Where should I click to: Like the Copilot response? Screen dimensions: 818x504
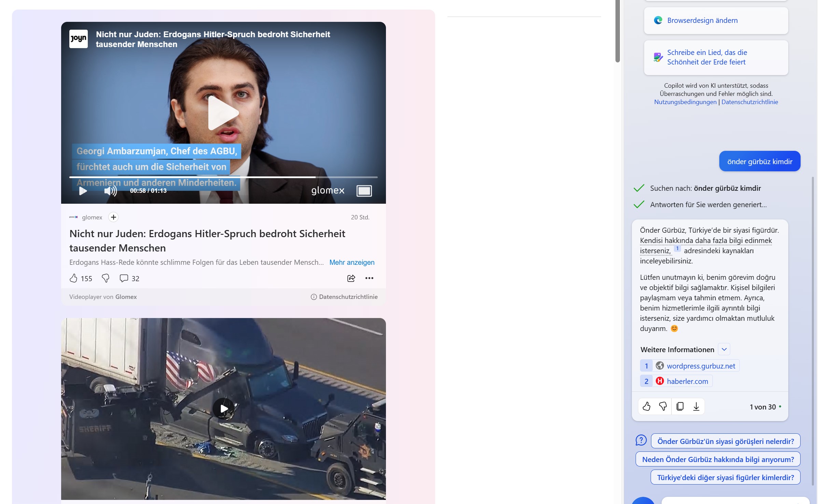[647, 406]
